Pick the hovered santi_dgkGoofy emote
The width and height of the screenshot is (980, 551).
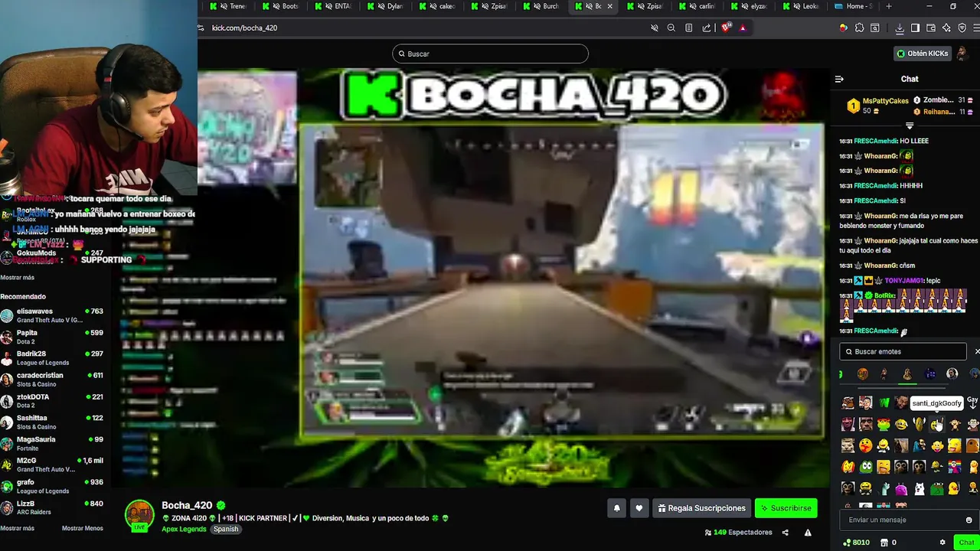pyautogui.click(x=937, y=424)
